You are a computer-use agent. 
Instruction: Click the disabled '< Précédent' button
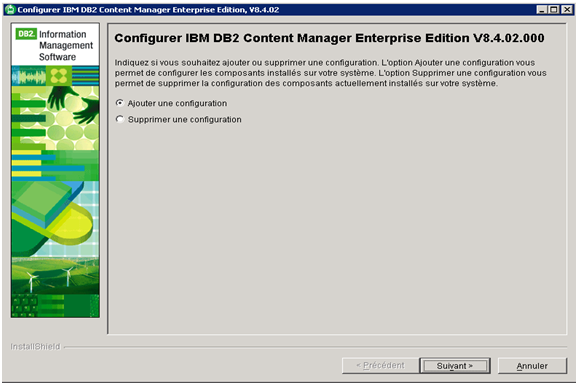[x=380, y=365]
